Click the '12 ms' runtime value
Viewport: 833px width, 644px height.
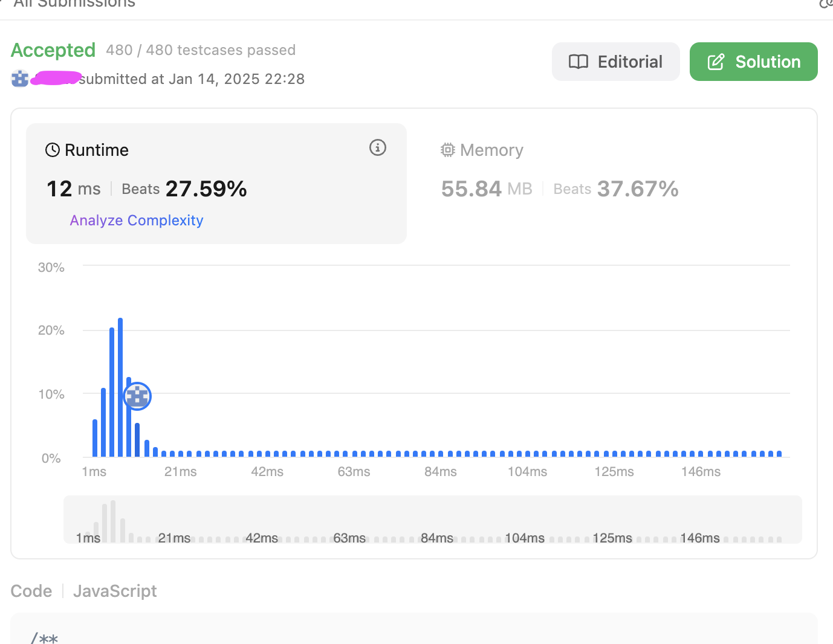74,189
